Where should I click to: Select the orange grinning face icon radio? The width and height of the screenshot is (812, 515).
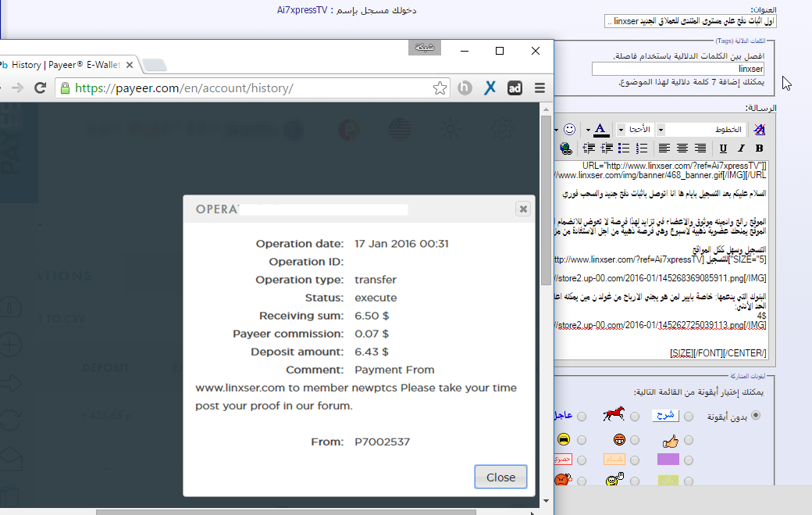(635, 440)
